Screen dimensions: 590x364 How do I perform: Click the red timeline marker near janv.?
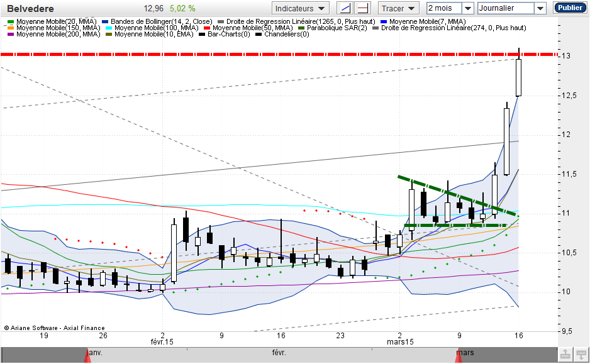[87, 356]
